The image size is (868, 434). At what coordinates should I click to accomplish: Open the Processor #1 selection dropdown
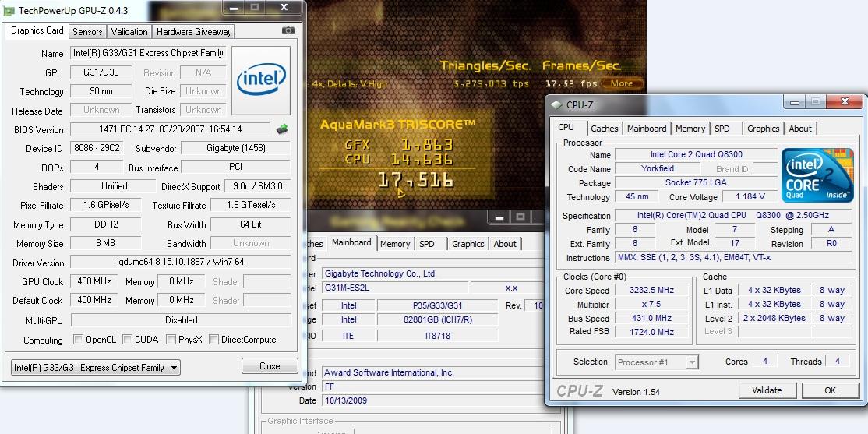(657, 362)
